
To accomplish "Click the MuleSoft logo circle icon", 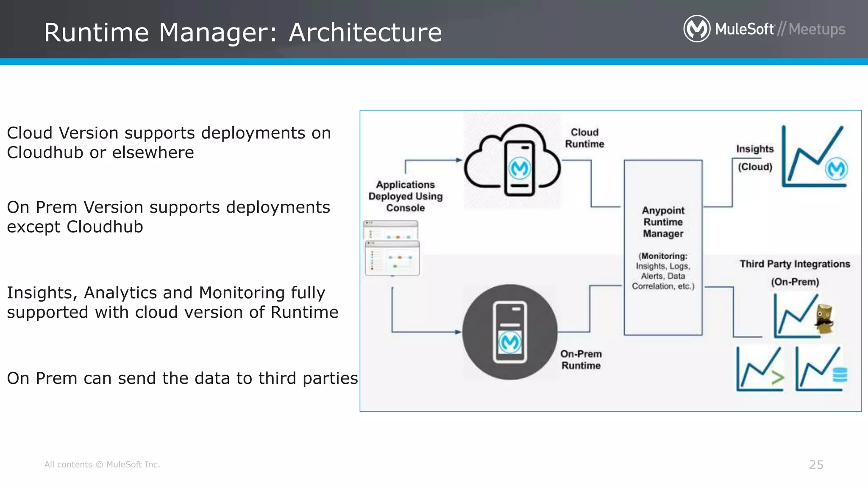I will pyautogui.click(x=696, y=29).
